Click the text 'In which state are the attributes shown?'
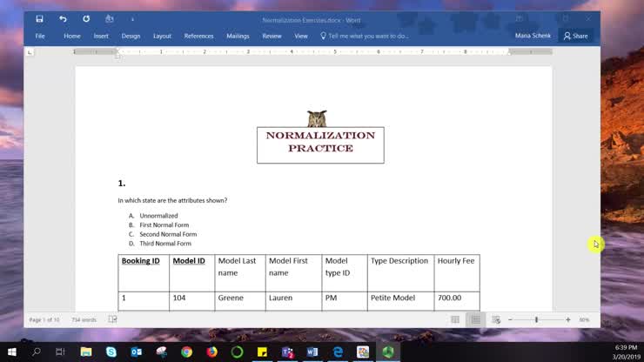Screen dimensions: 644x362 pyautogui.click(x=172, y=200)
